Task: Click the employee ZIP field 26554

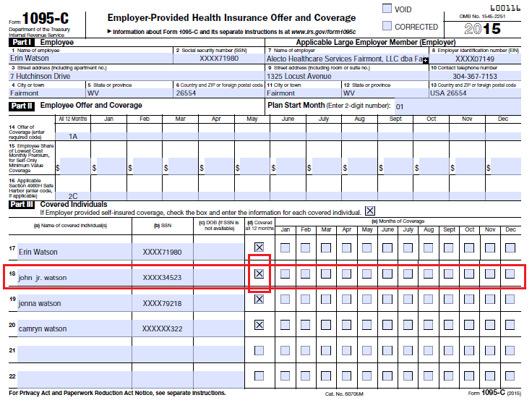Action: tap(219, 93)
